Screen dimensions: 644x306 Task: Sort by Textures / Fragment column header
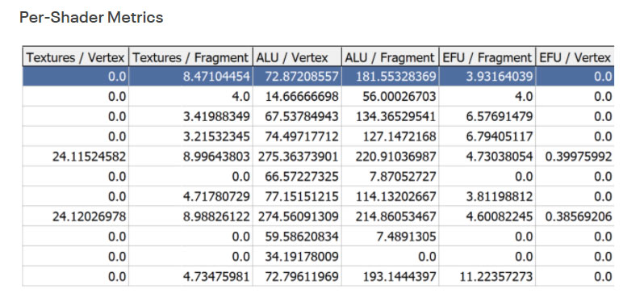click(190, 57)
